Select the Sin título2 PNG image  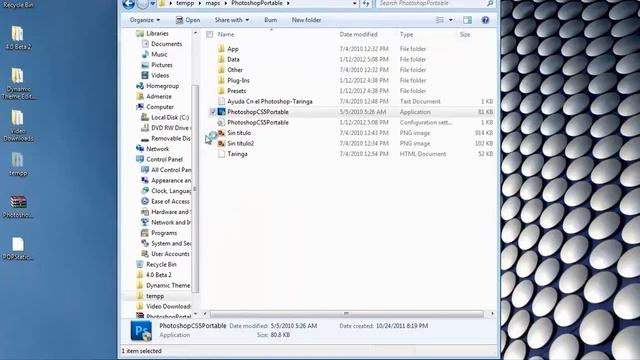pos(240,144)
